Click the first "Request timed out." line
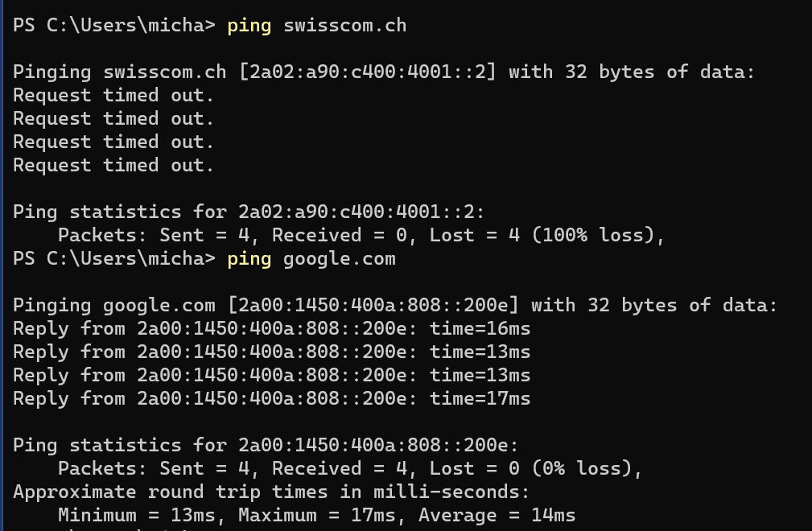Viewport: 812px width, 531px height. [x=113, y=95]
